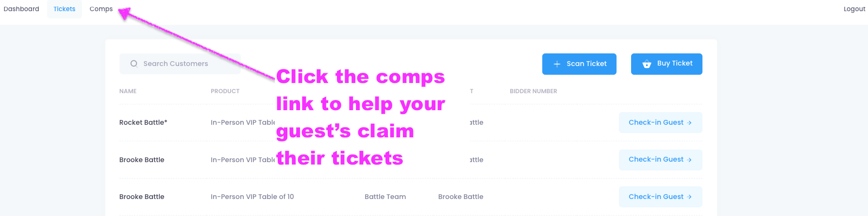
Task: Check in the middle-row Brooke Battle guest
Action: tap(660, 160)
